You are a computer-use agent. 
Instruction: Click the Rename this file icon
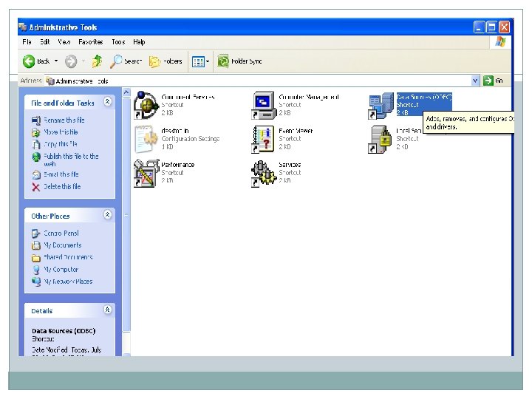[36, 120]
